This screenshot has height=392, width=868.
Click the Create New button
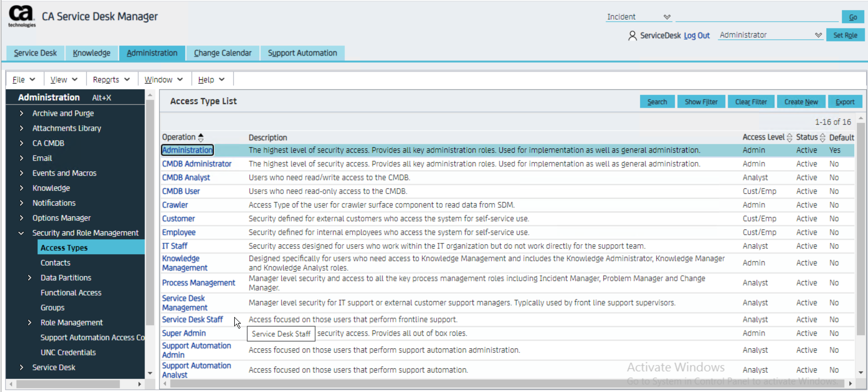pos(801,102)
